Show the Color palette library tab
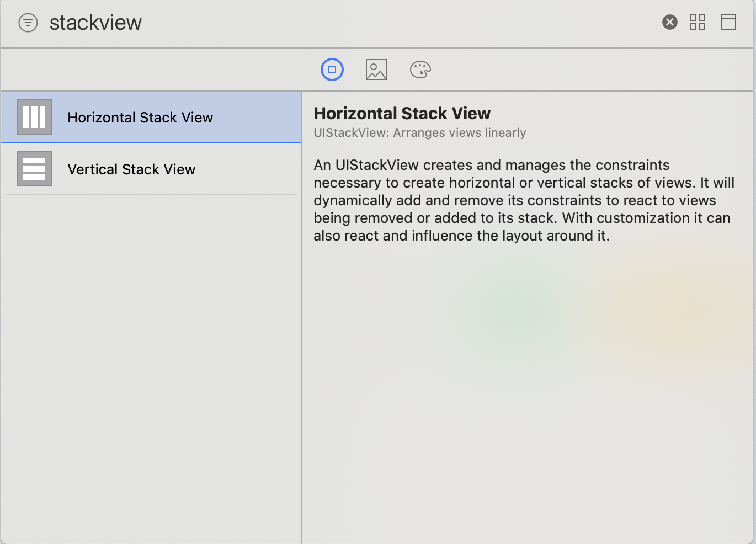The height and width of the screenshot is (544, 756). pyautogui.click(x=420, y=70)
